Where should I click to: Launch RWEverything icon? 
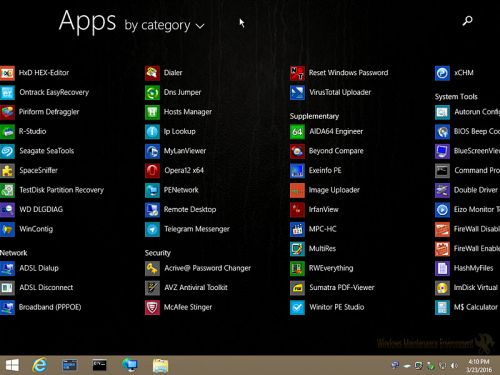click(x=297, y=268)
